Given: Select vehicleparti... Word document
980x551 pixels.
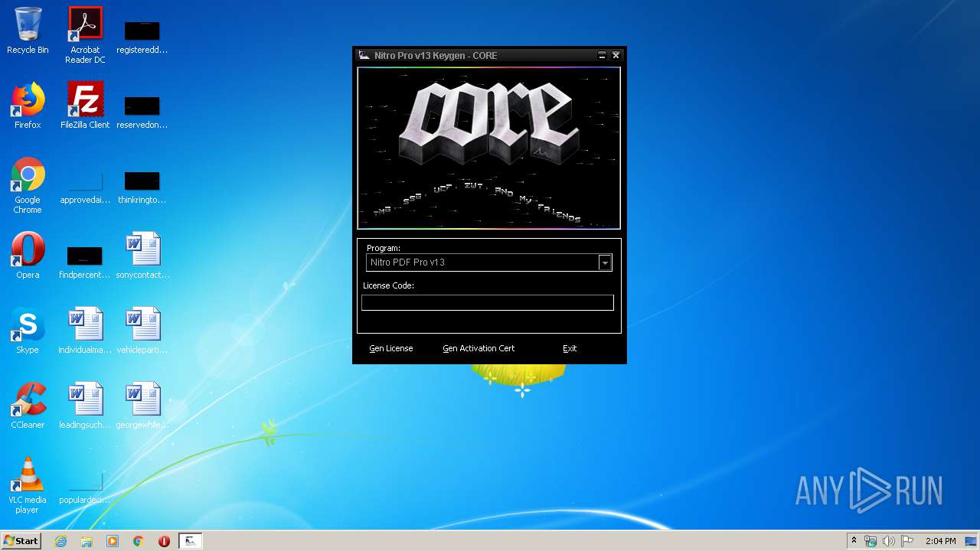Looking at the screenshot, I should point(142,331).
